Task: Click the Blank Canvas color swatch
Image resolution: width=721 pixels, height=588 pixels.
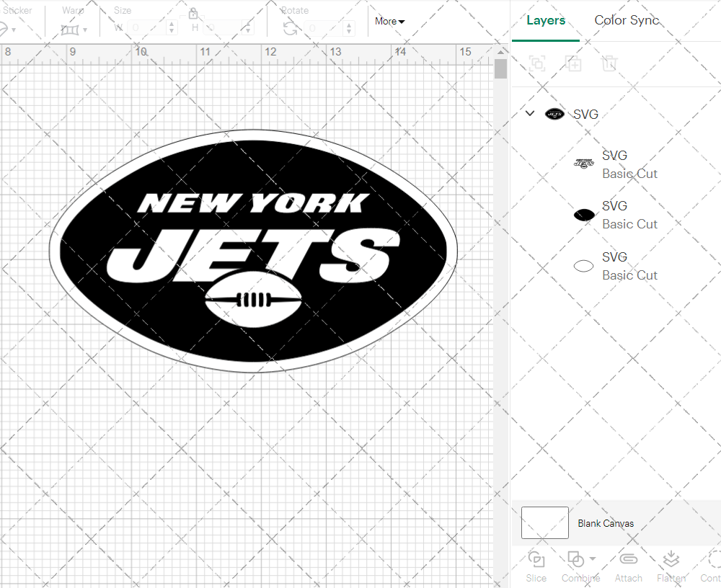Action: click(545, 523)
